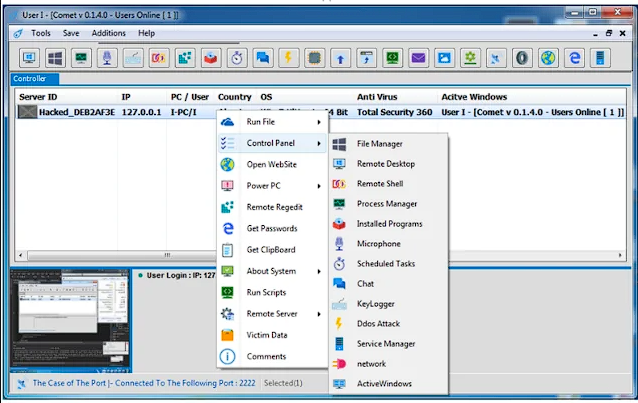
Task: Open the Additions menu
Action: (108, 33)
